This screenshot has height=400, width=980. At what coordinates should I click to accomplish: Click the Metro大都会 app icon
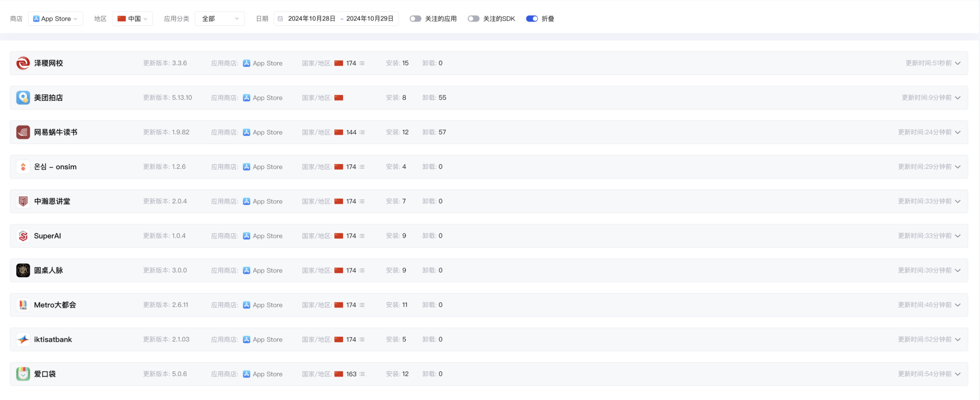point(23,305)
